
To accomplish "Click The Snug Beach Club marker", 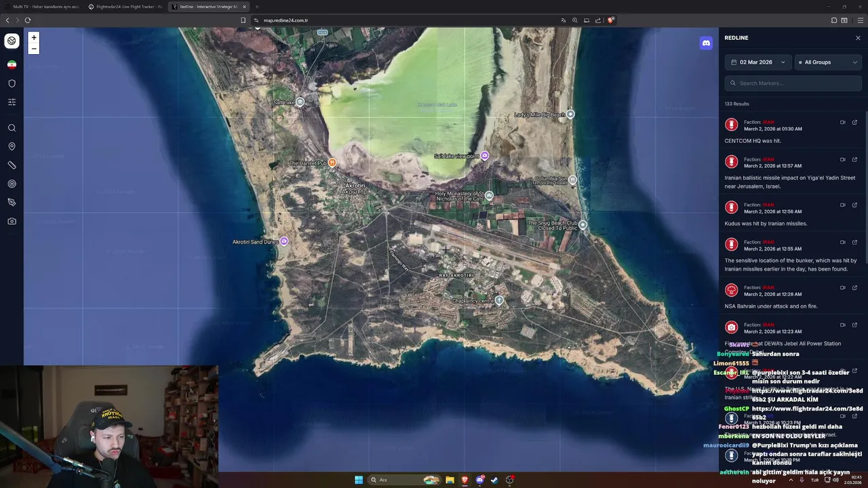I will coord(583,224).
